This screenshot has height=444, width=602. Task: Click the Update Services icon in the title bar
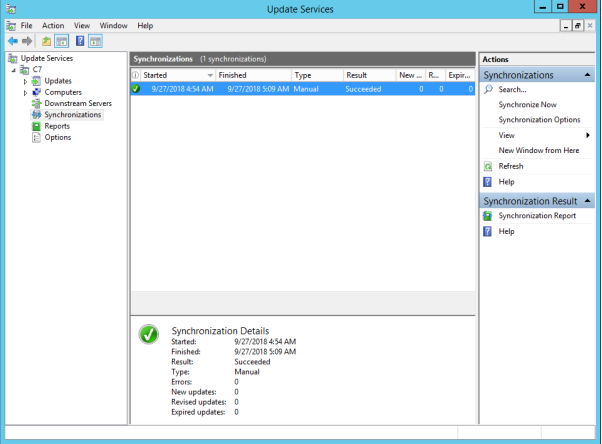click(11, 9)
